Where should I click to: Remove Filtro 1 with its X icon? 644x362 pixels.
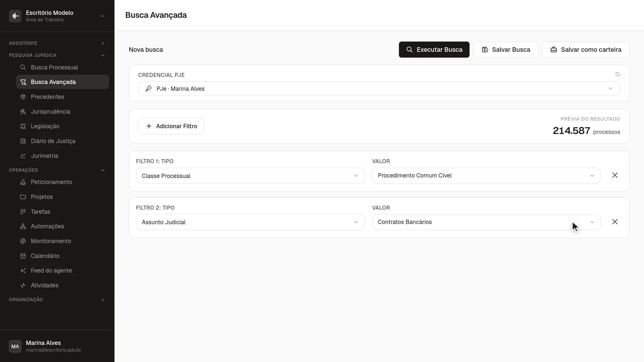[x=615, y=175]
